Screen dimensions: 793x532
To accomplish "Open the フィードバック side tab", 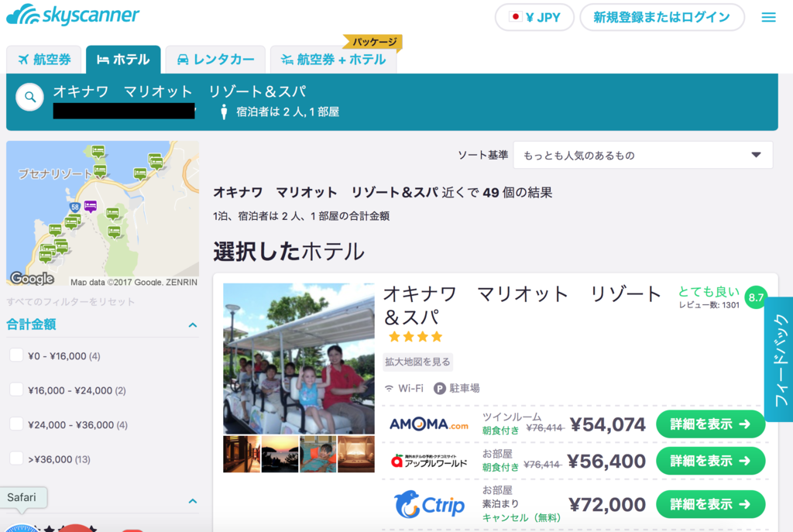I will pos(779,359).
